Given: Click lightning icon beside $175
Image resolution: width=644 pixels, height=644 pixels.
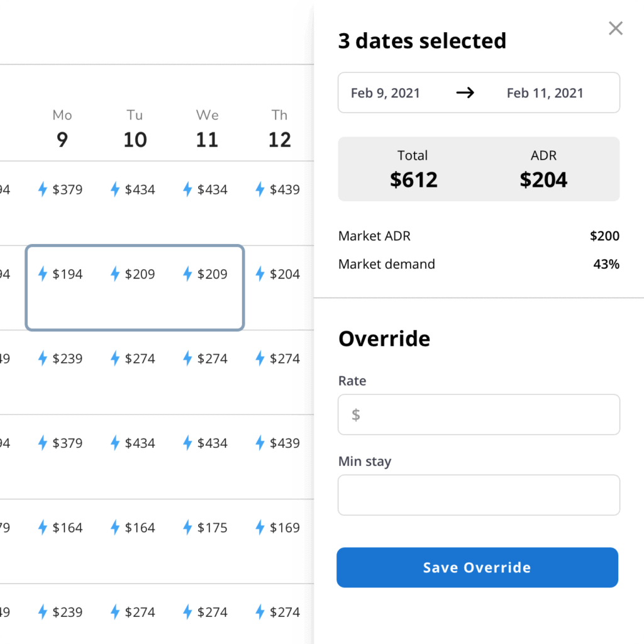Looking at the screenshot, I should pos(187,527).
